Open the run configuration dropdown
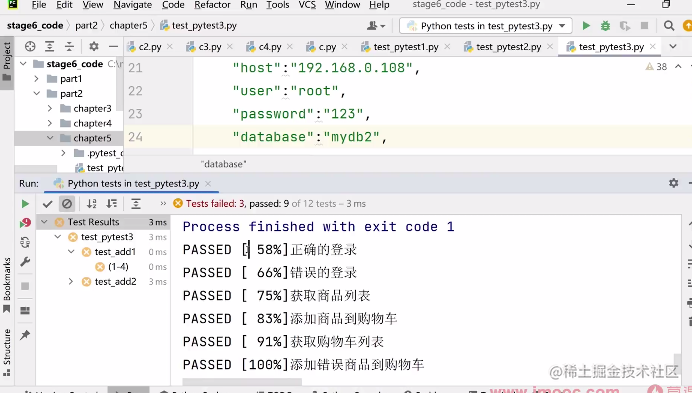 click(x=485, y=26)
